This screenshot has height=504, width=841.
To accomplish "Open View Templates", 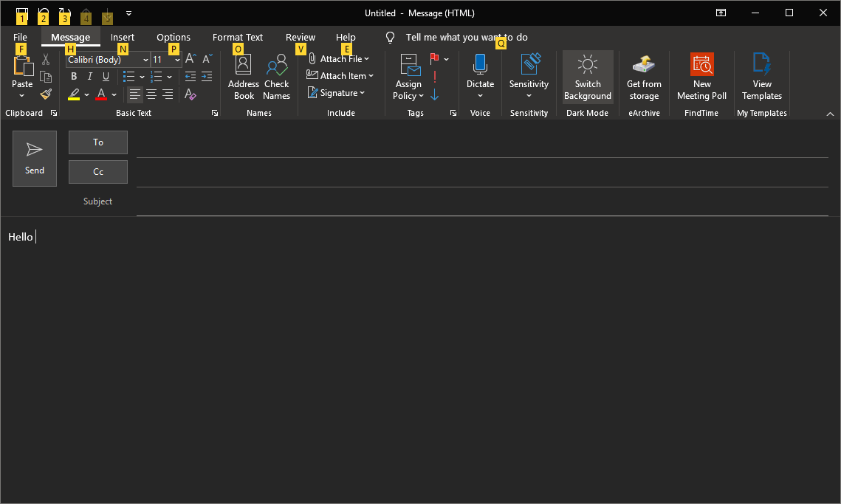I will (x=761, y=77).
